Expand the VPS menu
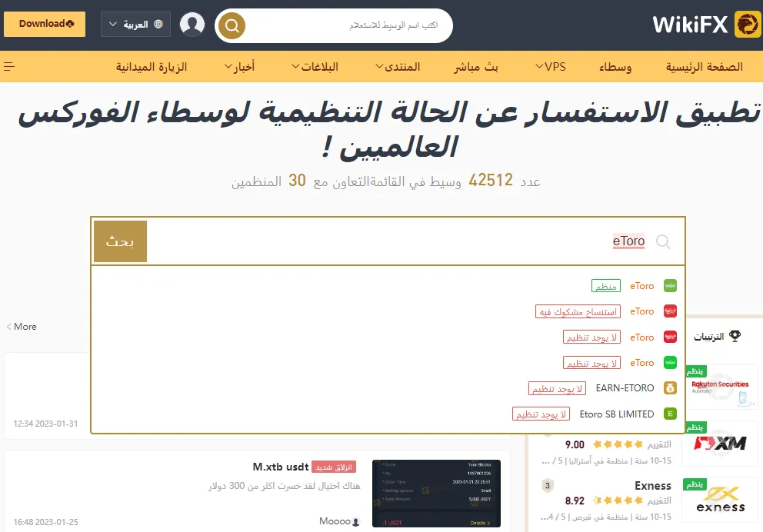Image resolution: width=763 pixels, height=532 pixels. tap(551, 67)
